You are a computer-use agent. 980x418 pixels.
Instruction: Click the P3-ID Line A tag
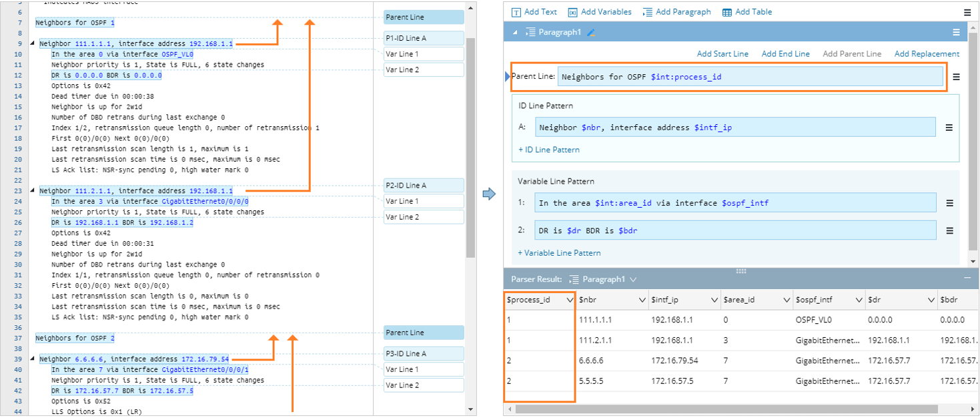tap(424, 354)
